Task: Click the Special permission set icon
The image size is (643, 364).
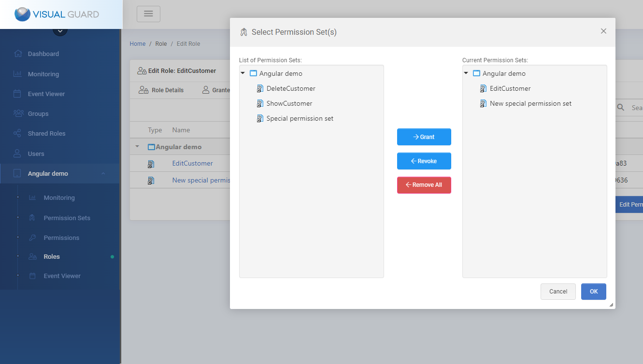Action: click(260, 119)
